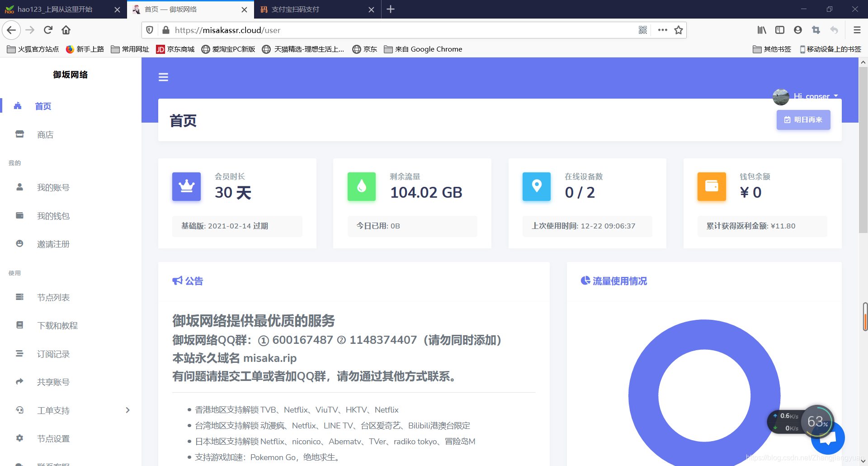The image size is (868, 466).
Task: Click the QR code icon in address bar
Action: coord(643,30)
